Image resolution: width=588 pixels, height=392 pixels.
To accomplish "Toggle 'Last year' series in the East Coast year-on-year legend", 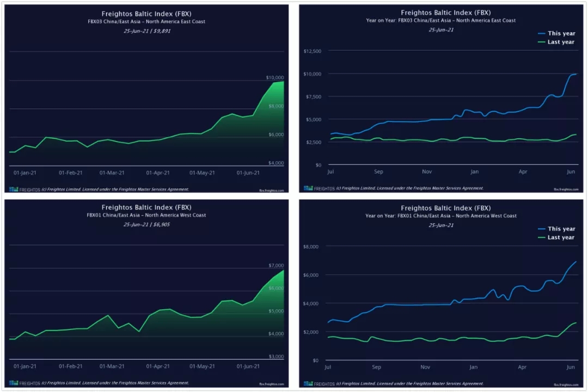I will 561,42.
